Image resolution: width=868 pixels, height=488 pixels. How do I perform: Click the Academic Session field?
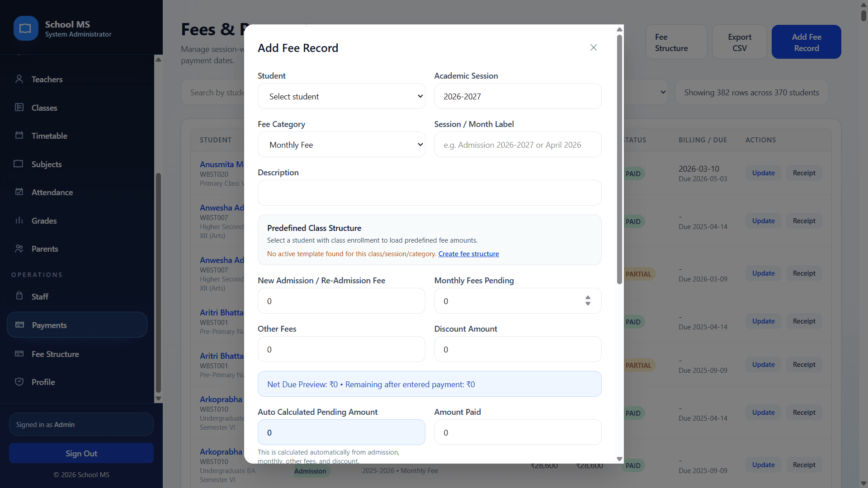(518, 96)
